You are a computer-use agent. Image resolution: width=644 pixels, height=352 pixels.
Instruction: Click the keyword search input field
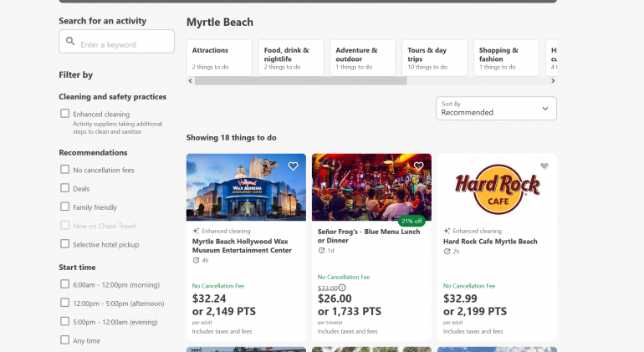coord(124,44)
